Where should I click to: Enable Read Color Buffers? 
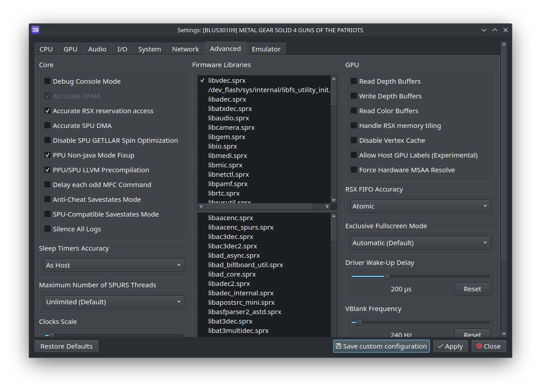(x=353, y=111)
